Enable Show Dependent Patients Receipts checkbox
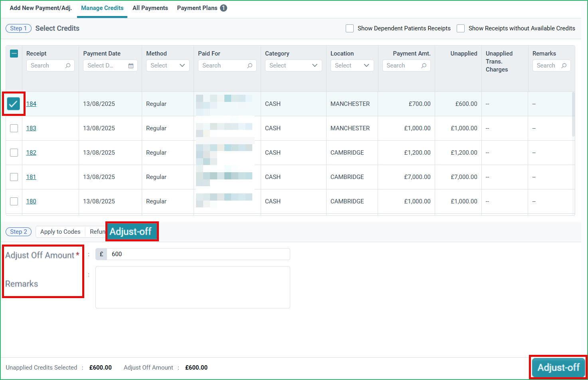This screenshot has width=588, height=380. 350,28
